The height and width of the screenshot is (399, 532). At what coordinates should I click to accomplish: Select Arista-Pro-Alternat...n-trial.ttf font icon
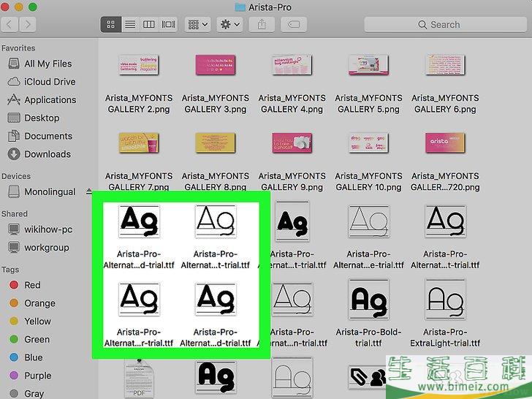point(292,300)
